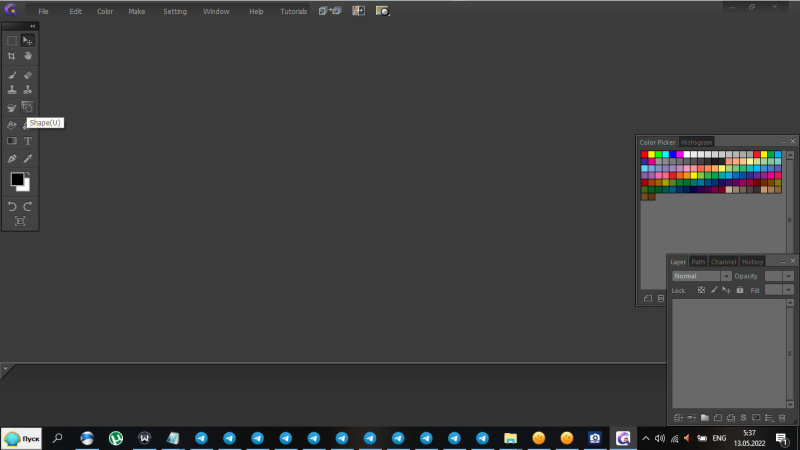Choose the Eraser tool
The height and width of the screenshot is (450, 800).
click(x=28, y=74)
